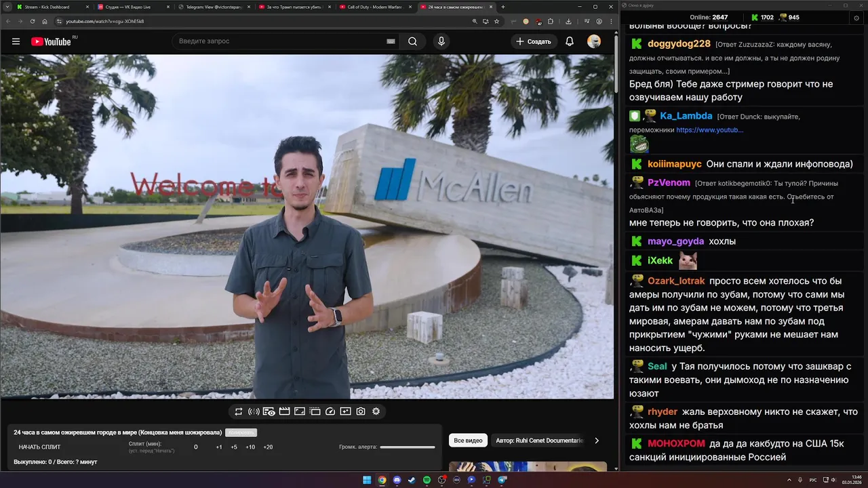The height and width of the screenshot is (488, 868).
Task: Open a new Chrome tab
Action: 502,7
